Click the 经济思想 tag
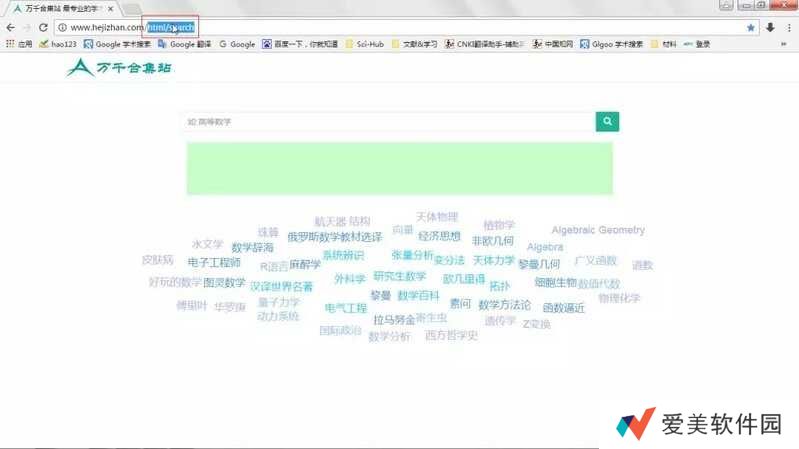 pyautogui.click(x=439, y=236)
